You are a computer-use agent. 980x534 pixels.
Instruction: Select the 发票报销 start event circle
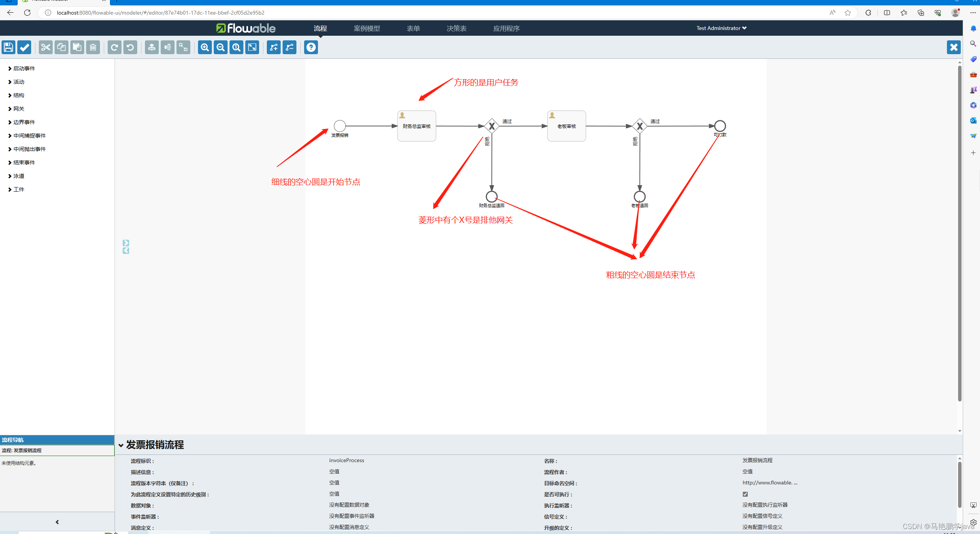(x=340, y=126)
